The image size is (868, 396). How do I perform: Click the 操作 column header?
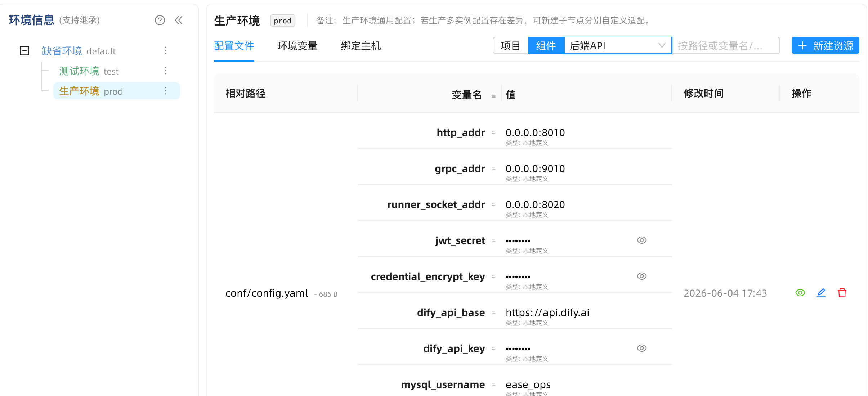[802, 94]
